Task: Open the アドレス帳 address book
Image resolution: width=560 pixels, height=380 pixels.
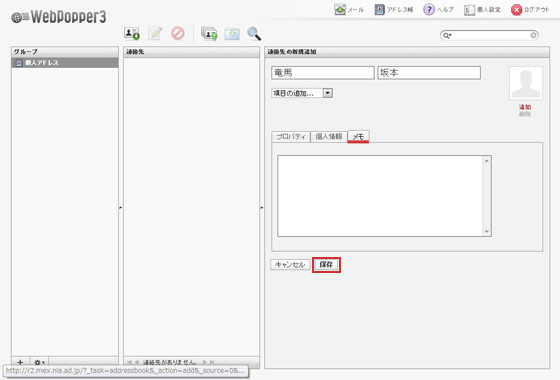Action: (x=394, y=10)
